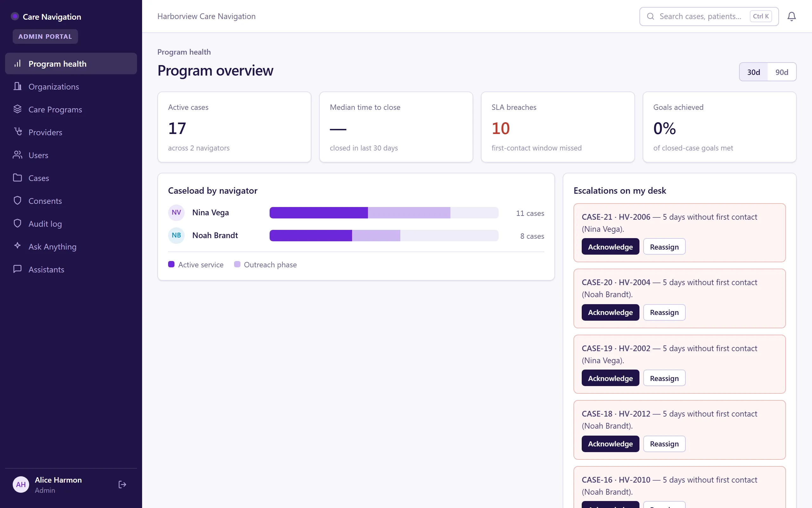Reassign the CASE-18 escalation
812x508 pixels.
664,444
